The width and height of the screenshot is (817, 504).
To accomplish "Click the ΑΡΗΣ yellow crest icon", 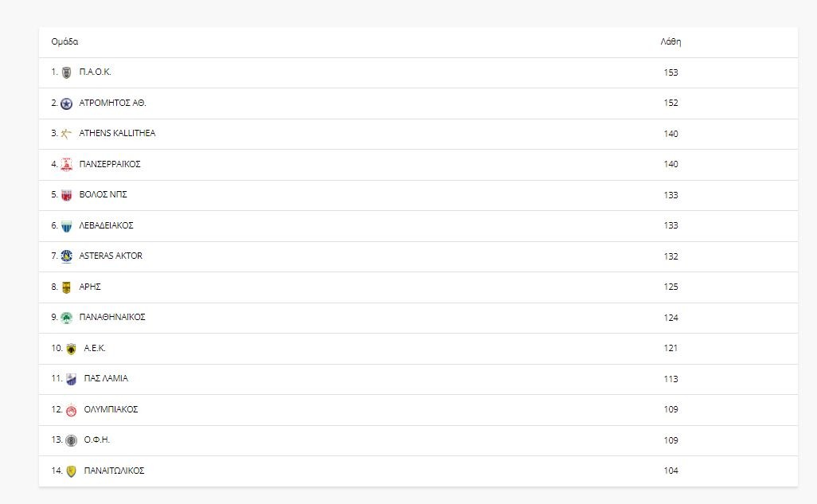I will click(66, 287).
